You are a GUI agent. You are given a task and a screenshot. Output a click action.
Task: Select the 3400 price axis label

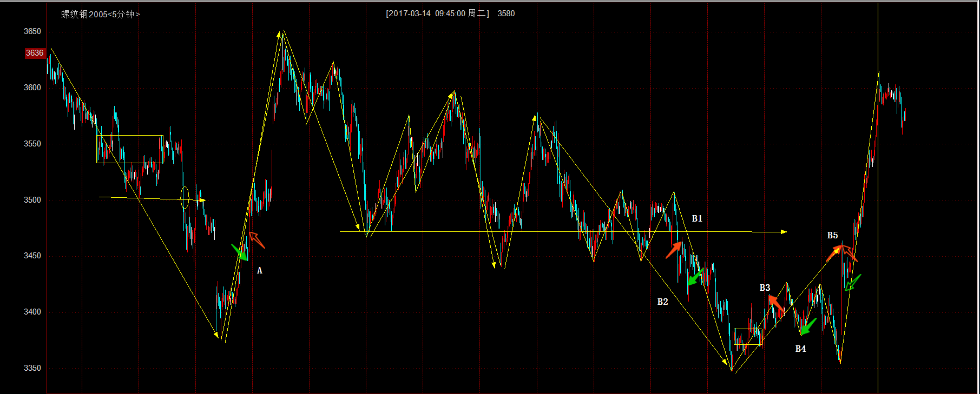click(32, 312)
